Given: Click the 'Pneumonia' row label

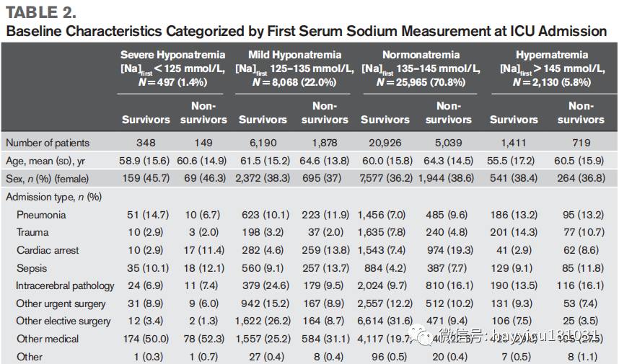Looking at the screenshot, I should (x=41, y=215).
